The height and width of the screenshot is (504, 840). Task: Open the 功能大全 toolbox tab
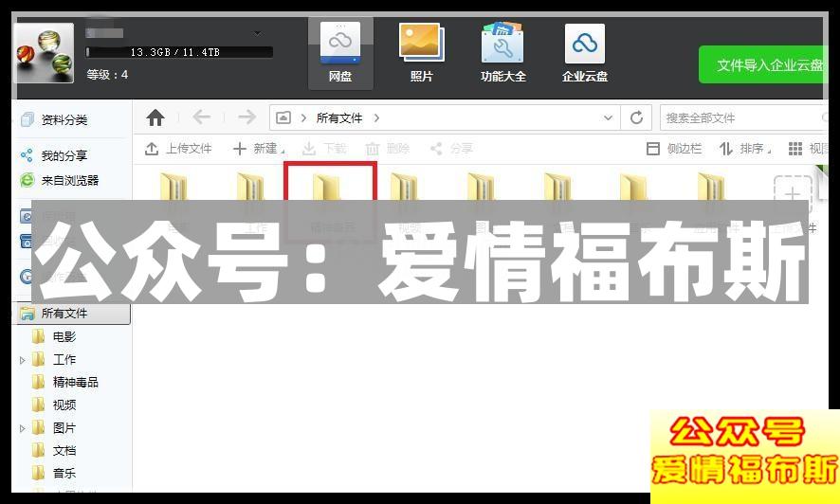(502, 52)
